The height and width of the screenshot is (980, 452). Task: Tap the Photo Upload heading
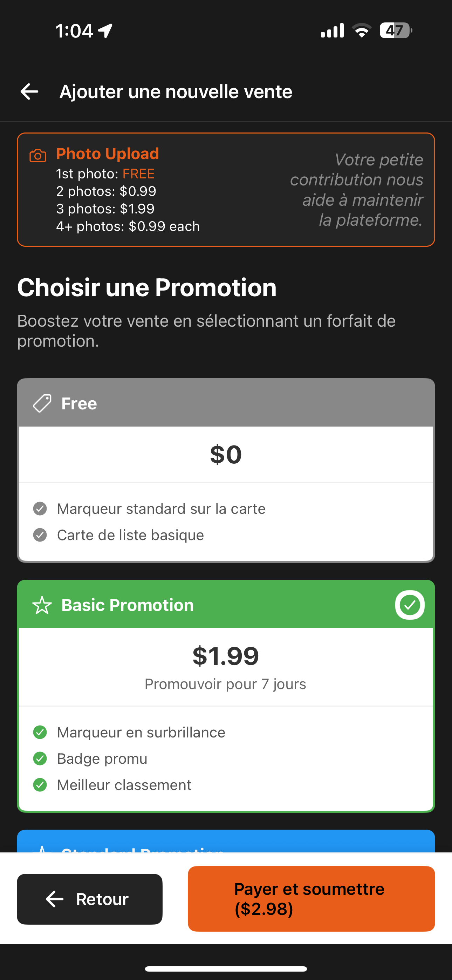[108, 154]
